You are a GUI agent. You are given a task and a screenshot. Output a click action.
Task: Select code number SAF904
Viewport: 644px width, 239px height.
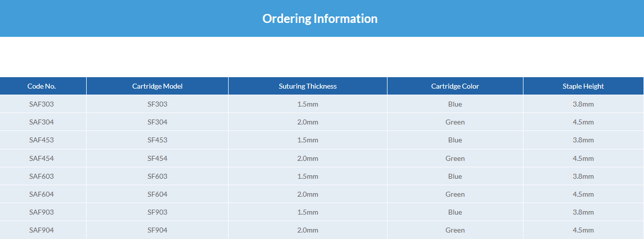pyautogui.click(x=42, y=230)
